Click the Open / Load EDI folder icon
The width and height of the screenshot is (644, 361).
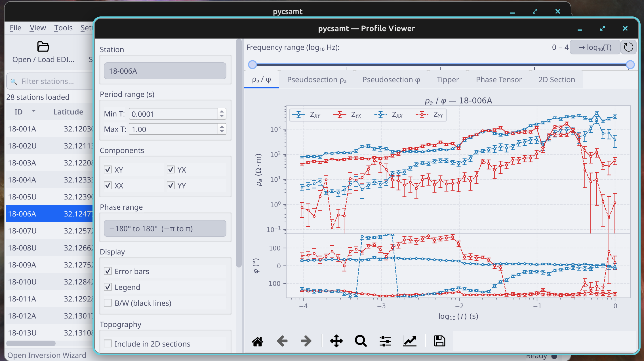click(43, 46)
